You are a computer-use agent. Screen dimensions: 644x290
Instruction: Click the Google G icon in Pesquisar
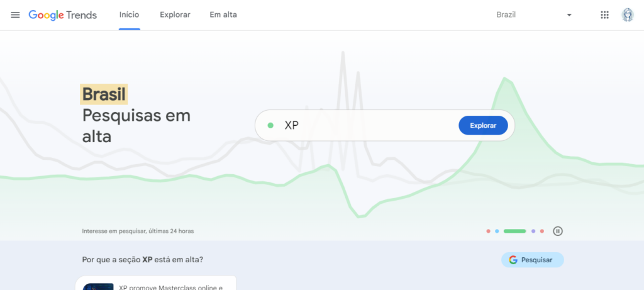click(x=513, y=260)
